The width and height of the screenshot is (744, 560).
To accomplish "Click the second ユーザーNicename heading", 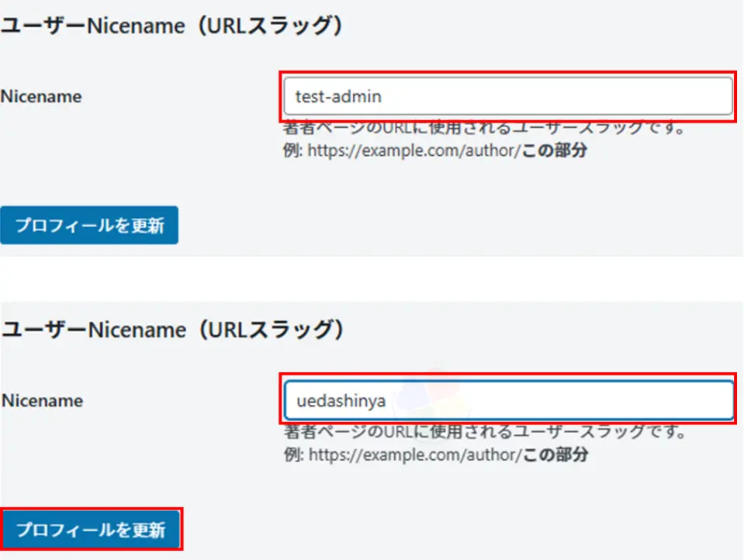I will point(172,330).
